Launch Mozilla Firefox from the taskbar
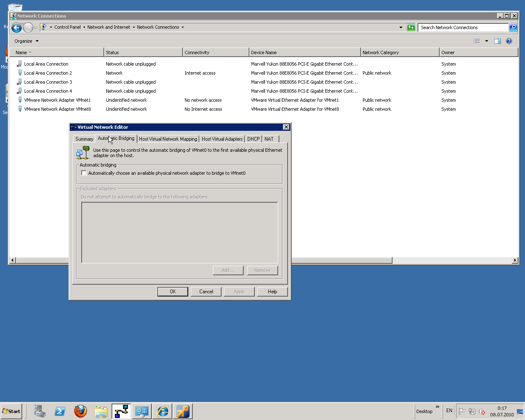 80,411
